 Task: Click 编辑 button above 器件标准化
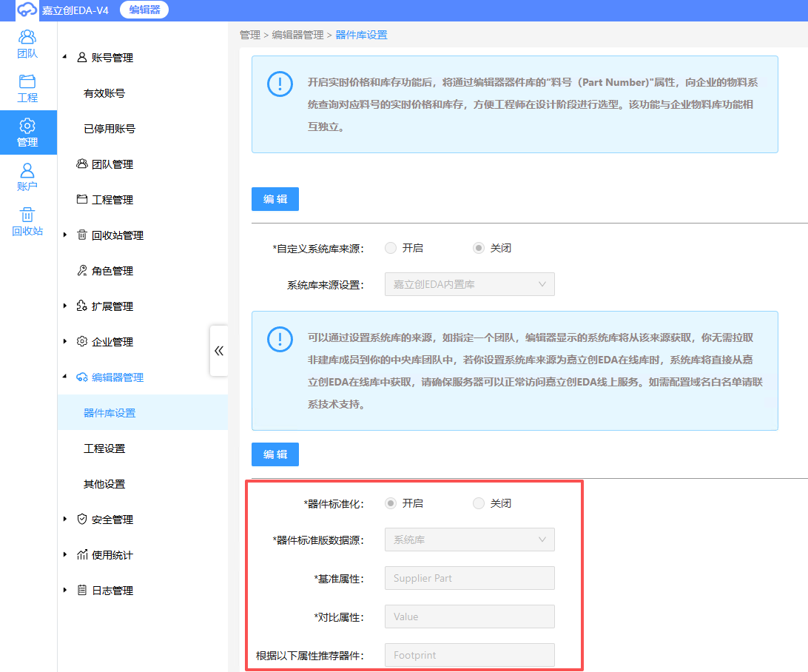[x=275, y=454]
